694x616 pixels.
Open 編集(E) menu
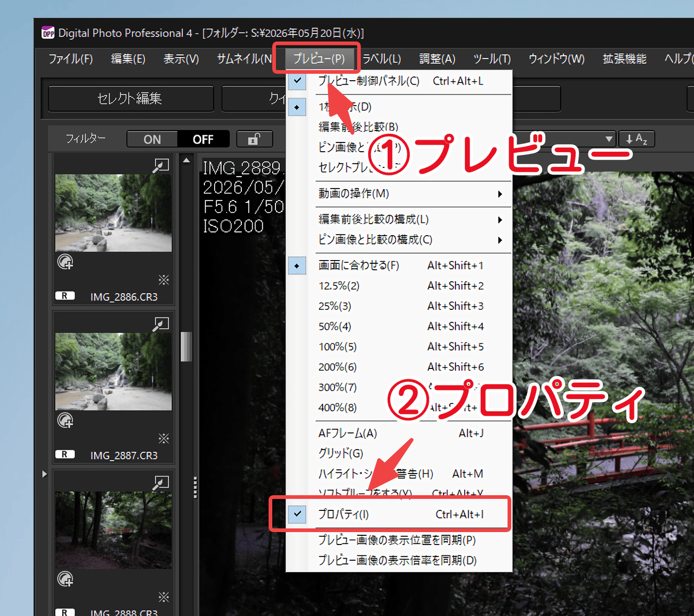click(128, 59)
